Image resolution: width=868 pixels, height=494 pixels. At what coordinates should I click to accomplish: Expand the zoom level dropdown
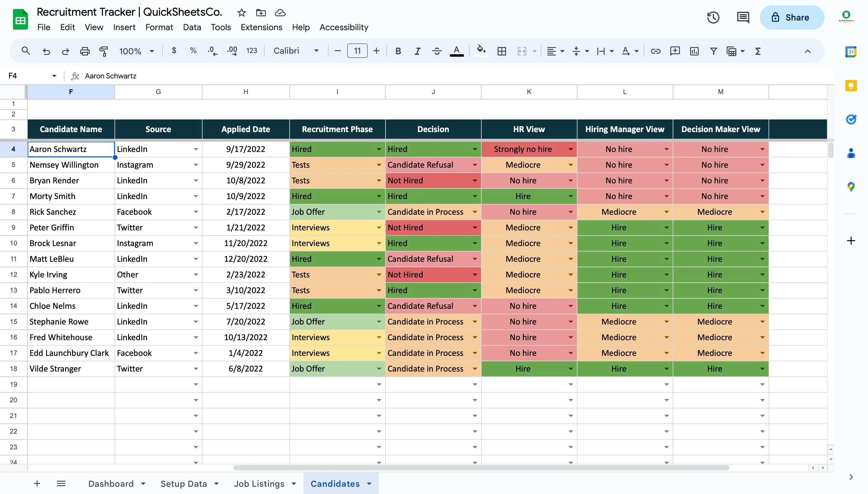click(x=152, y=51)
